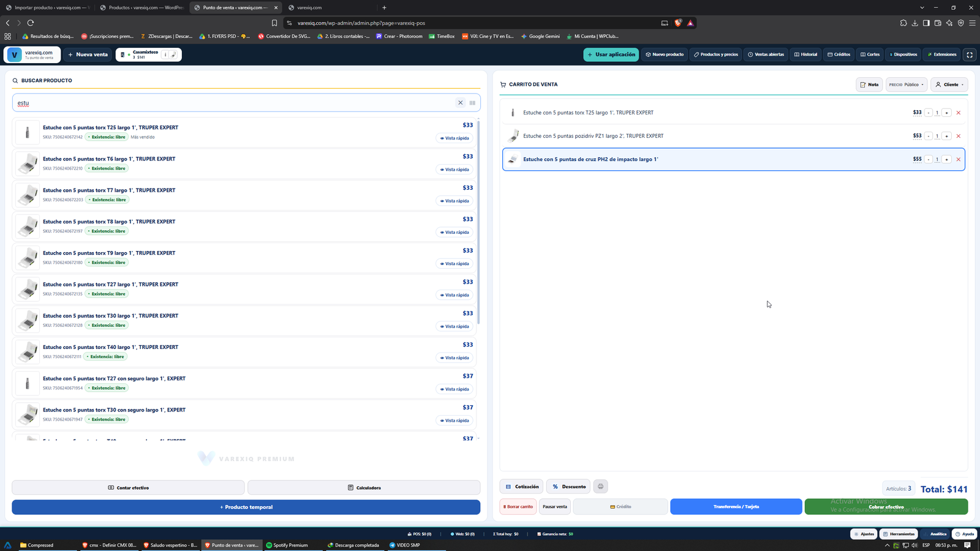Image resolution: width=980 pixels, height=551 pixels.
Task: Expand the Precio Público dropdown
Action: (x=907, y=84)
